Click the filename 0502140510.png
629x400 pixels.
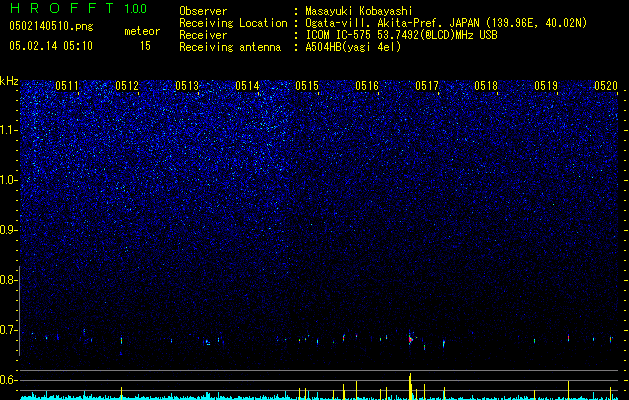point(51,26)
